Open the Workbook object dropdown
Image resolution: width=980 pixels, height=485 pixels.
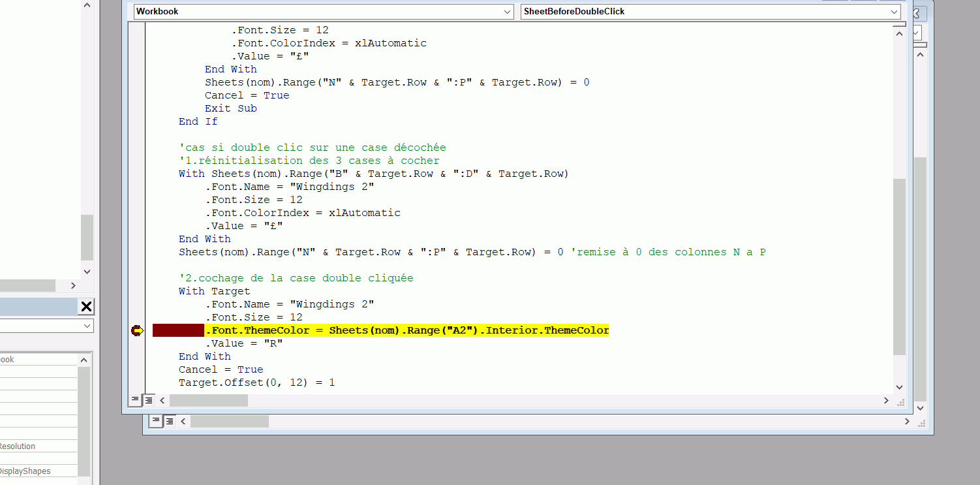click(x=507, y=12)
